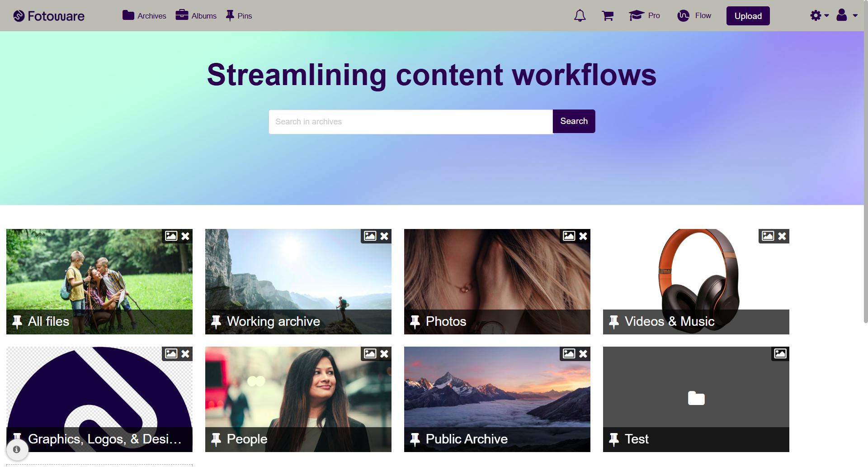This screenshot has width=868, height=467.
Task: Unpin the All files archive tile
Action: [185, 236]
